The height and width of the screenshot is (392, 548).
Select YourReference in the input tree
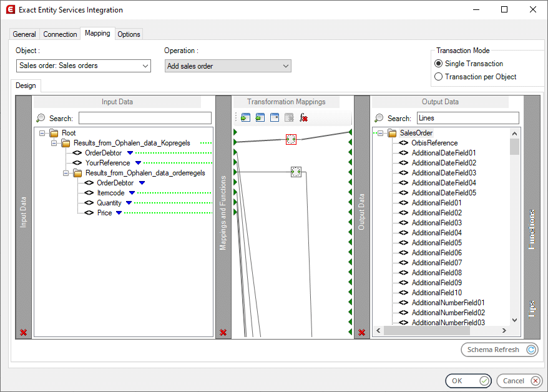tap(107, 163)
